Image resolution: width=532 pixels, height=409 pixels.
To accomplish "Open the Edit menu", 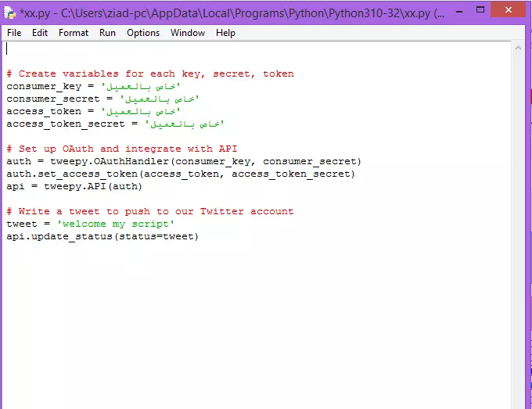I will click(40, 33).
